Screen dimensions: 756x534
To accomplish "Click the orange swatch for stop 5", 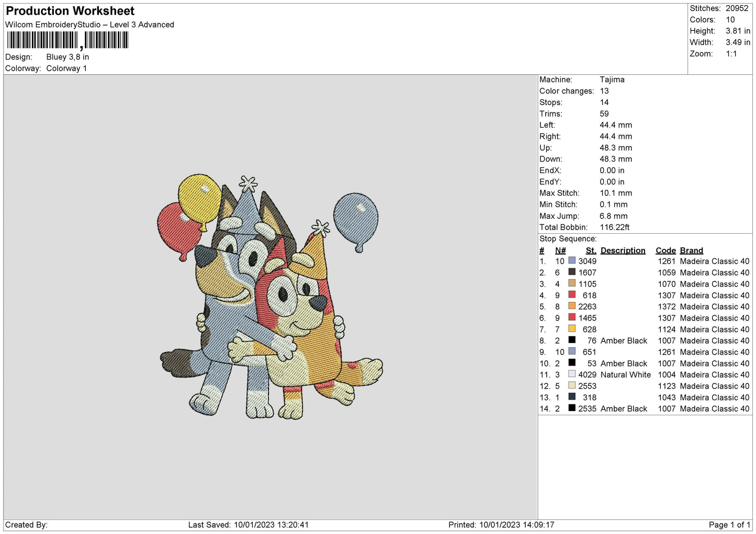I will 572,306.
